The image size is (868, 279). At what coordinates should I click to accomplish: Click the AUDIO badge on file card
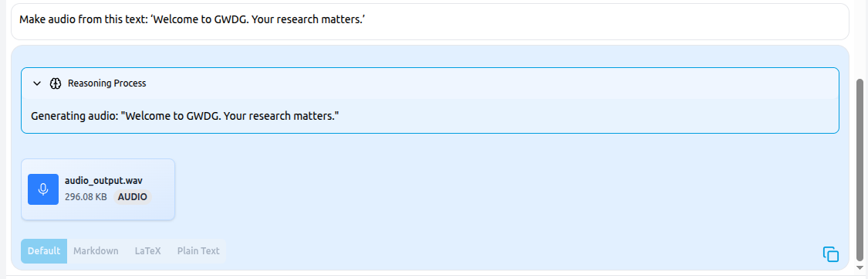coord(132,197)
